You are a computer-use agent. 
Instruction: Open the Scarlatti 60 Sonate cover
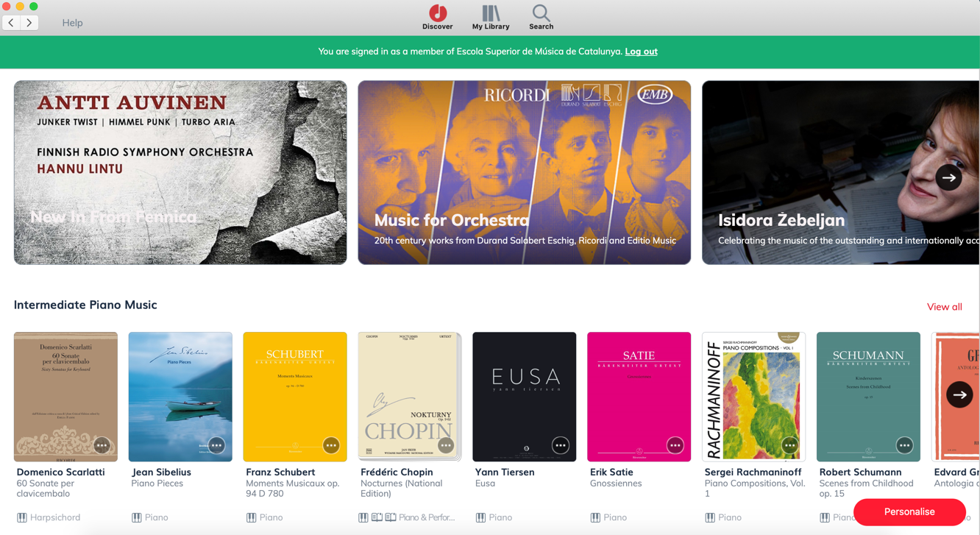pos(65,397)
